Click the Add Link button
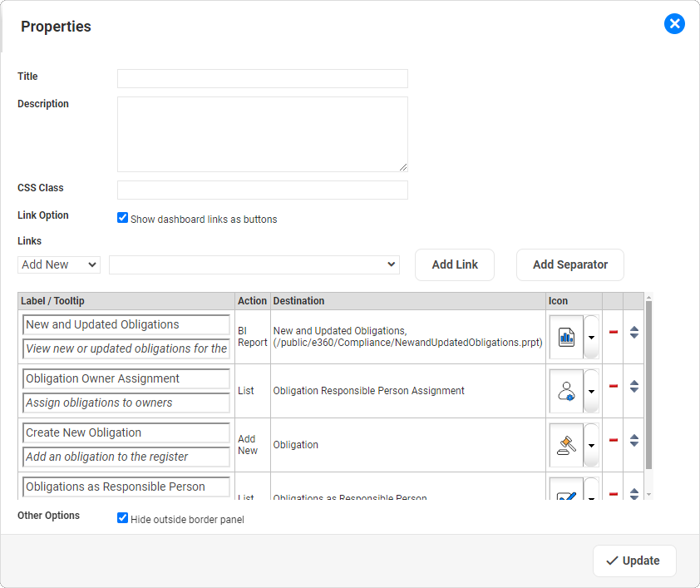700x588 pixels. [x=454, y=264]
